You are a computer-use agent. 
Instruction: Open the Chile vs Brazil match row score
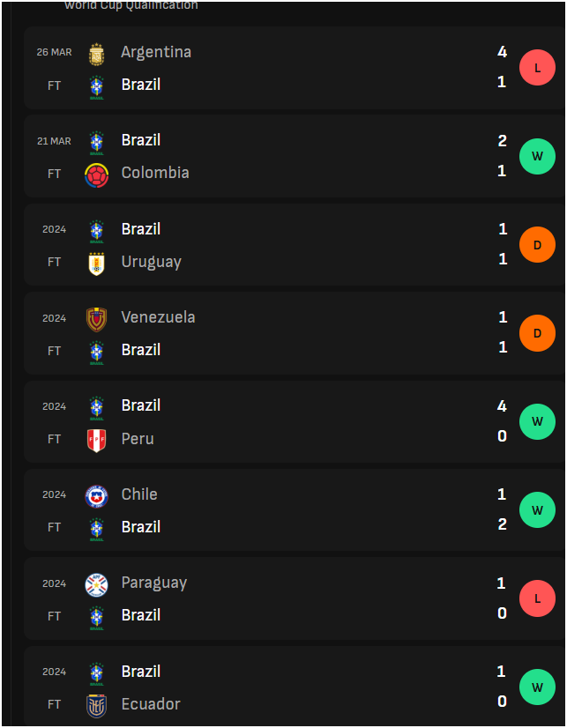click(x=502, y=509)
